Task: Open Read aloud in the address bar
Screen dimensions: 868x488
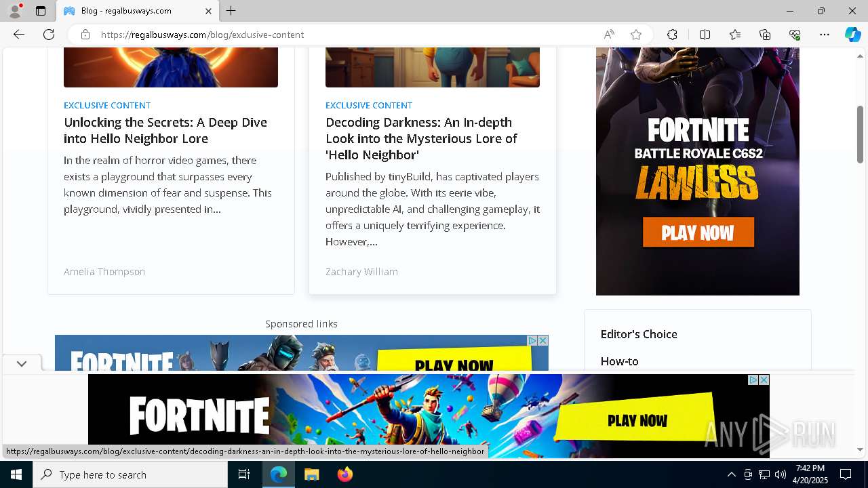Action: (609, 35)
